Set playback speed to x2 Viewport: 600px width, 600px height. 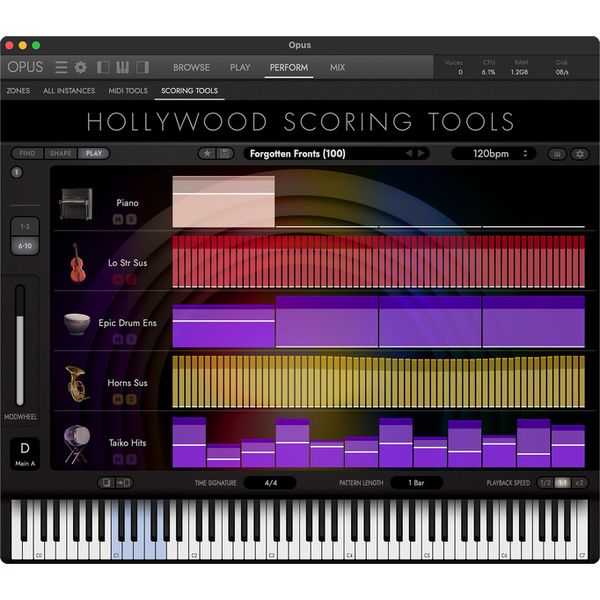[579, 483]
